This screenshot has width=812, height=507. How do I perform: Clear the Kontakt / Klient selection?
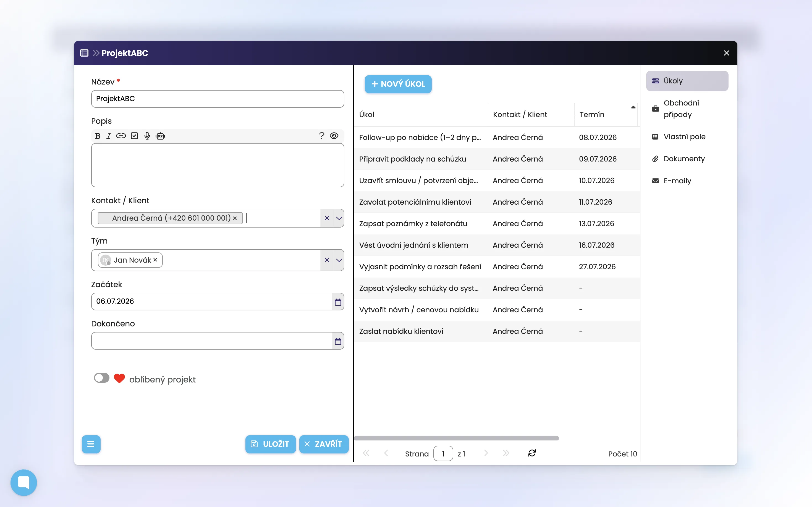click(x=327, y=218)
